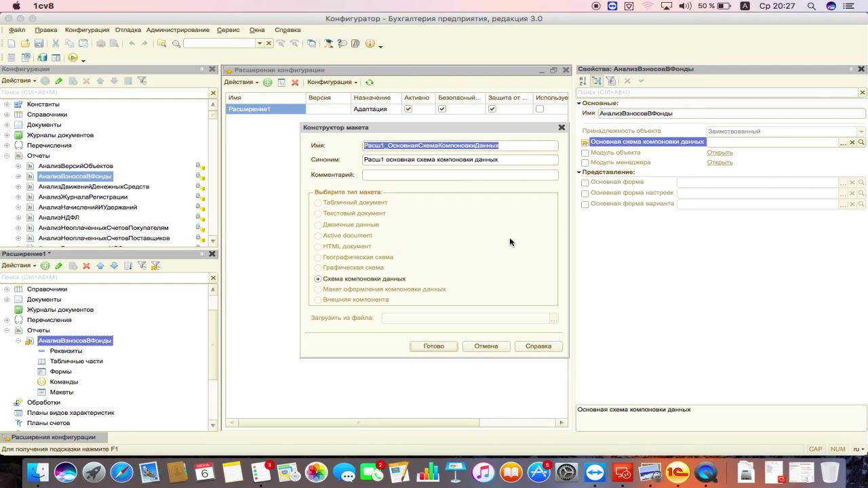Click the green pencil edit icon in Конфигурация panel

click(59, 81)
